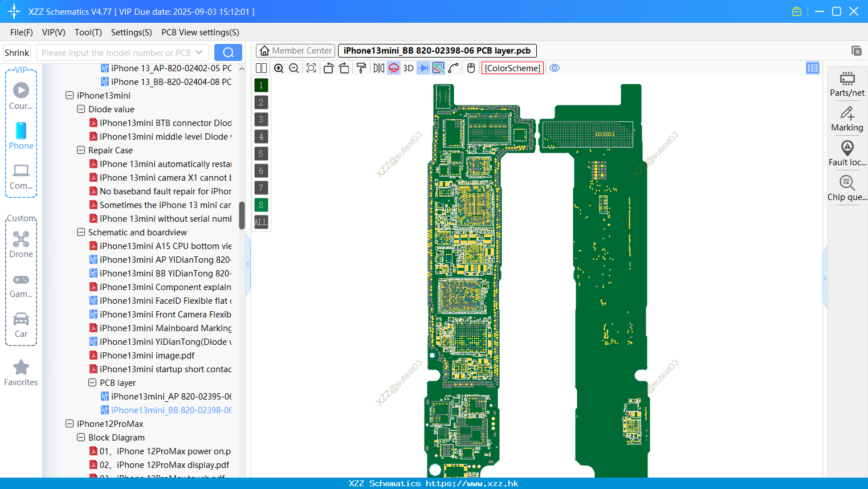This screenshot has width=868, height=489.
Task: Click the Shrink button
Action: click(x=17, y=52)
